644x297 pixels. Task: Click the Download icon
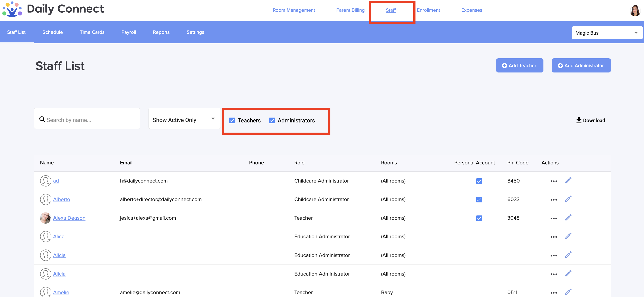pos(579,120)
